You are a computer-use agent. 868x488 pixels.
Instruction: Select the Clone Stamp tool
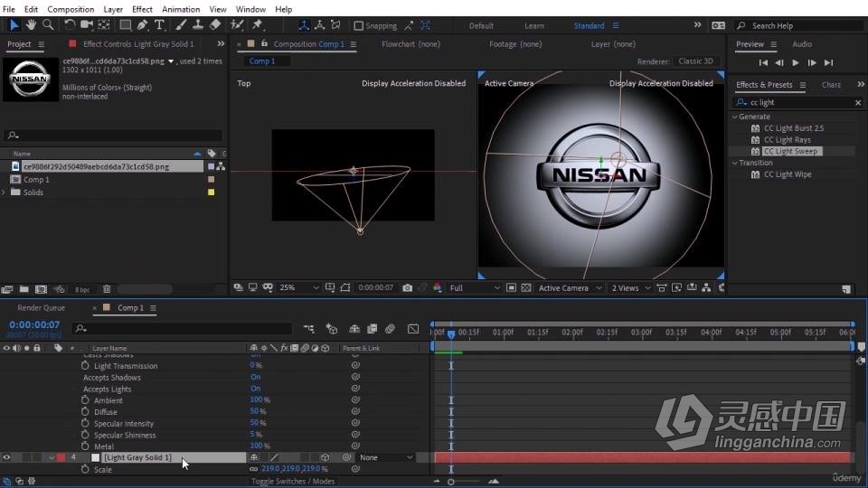click(x=198, y=25)
